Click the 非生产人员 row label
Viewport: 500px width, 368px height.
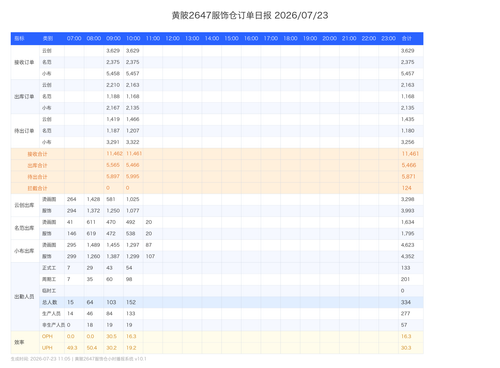53,325
